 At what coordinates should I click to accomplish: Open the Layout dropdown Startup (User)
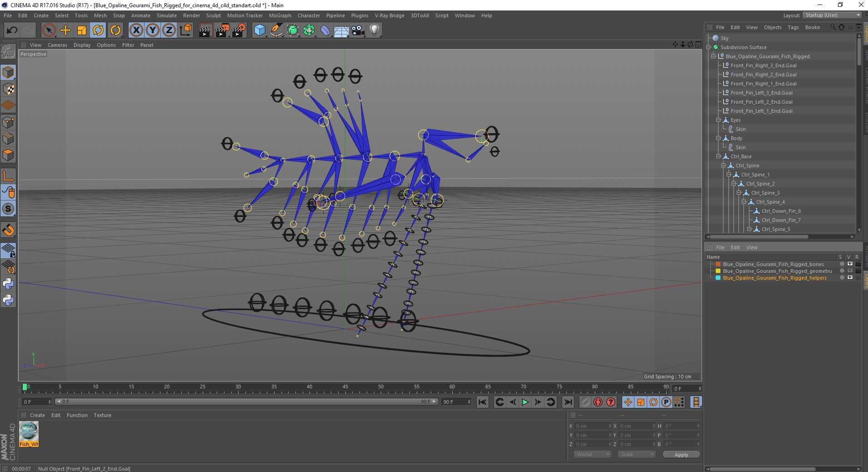pos(833,15)
